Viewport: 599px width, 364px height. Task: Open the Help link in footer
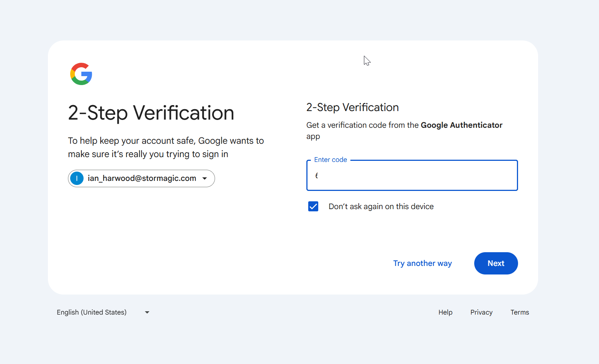[x=445, y=312]
